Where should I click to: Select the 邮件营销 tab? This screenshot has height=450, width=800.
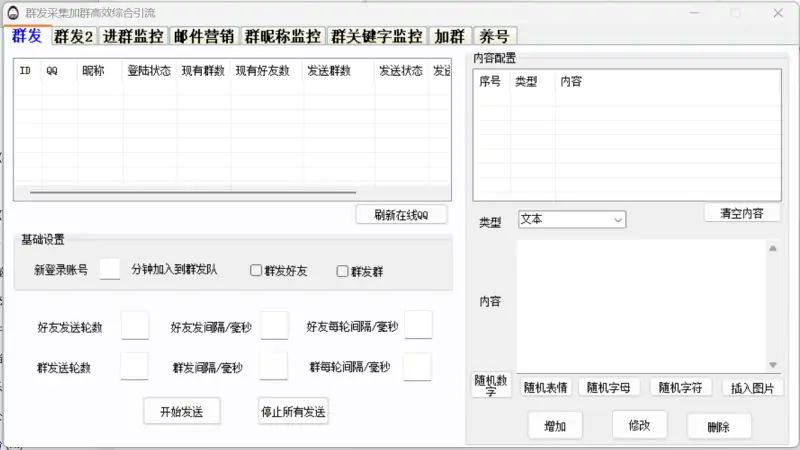tap(204, 37)
